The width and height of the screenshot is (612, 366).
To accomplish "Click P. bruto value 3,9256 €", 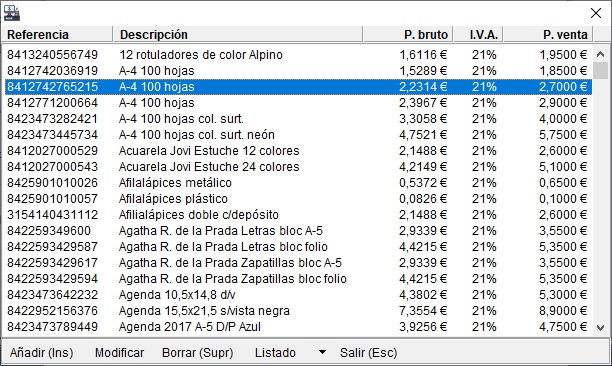I will (x=423, y=327).
